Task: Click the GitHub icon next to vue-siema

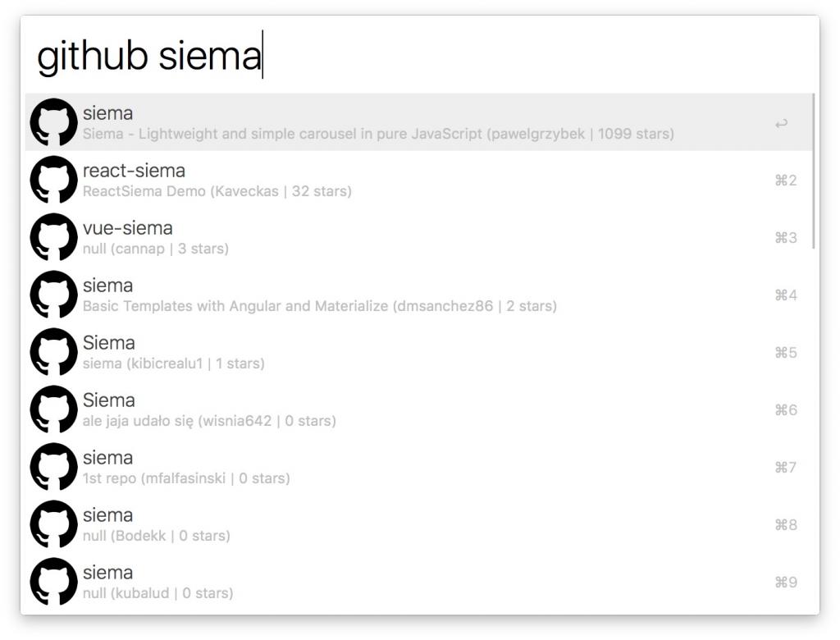Action: (53, 238)
